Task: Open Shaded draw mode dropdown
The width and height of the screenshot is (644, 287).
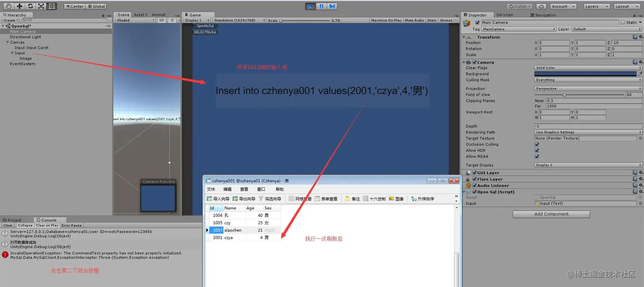Action: [x=136, y=20]
